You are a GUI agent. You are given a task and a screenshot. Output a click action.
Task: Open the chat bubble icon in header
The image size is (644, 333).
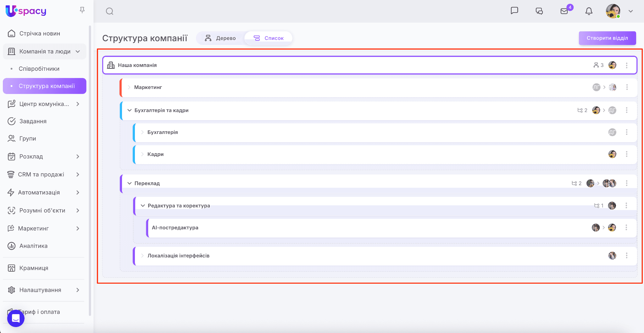[514, 11]
